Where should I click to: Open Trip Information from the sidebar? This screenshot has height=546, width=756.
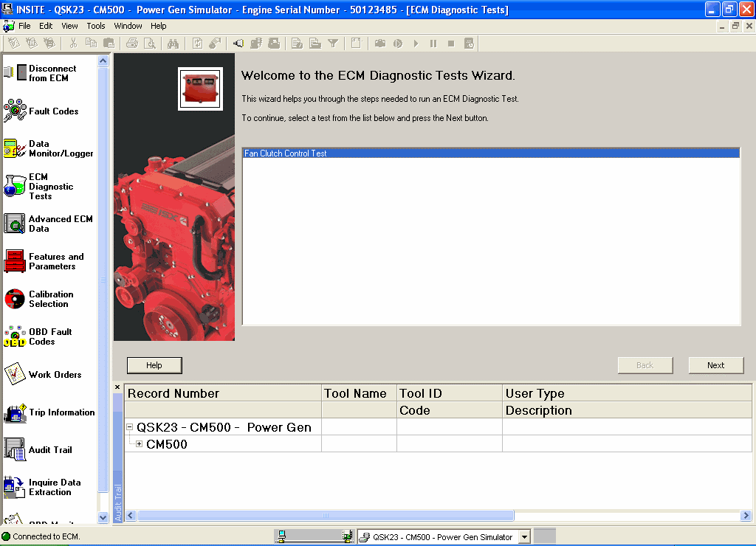point(49,412)
